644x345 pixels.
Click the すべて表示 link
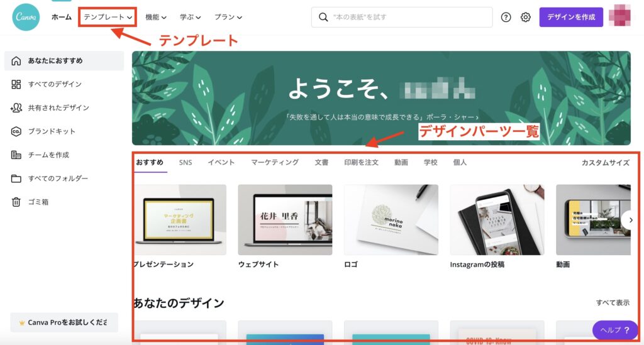click(x=613, y=303)
